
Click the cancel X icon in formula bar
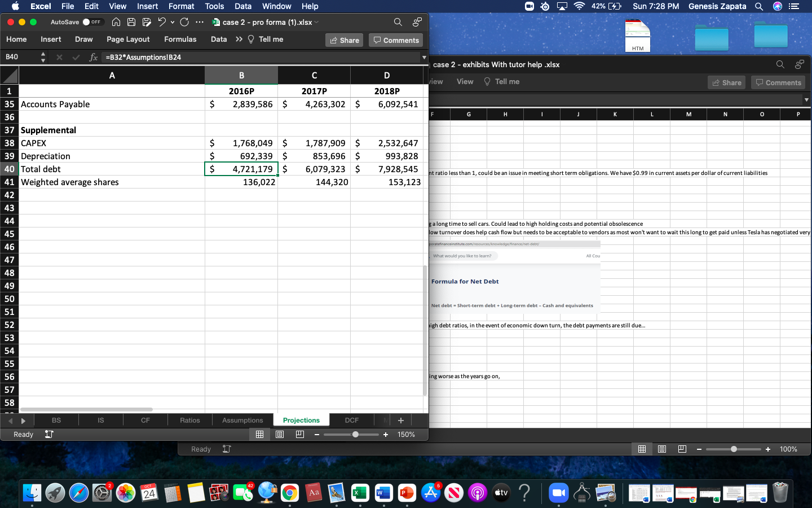pyautogui.click(x=59, y=57)
